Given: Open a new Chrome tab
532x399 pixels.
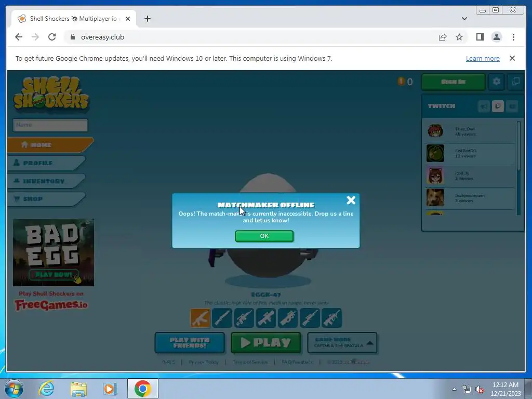Looking at the screenshot, I should click(x=147, y=19).
